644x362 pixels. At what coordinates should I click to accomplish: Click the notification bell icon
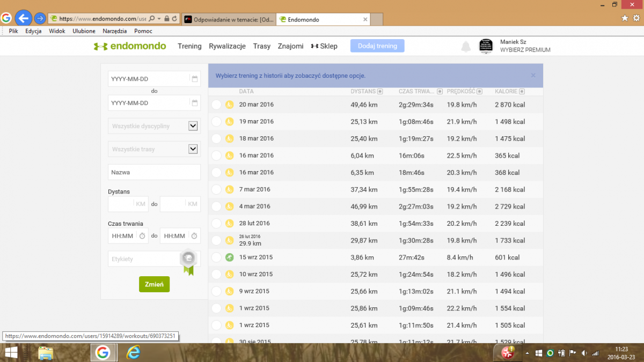[x=466, y=47]
